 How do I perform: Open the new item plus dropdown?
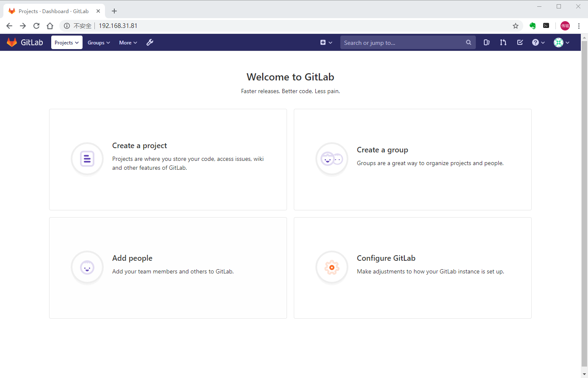(326, 42)
